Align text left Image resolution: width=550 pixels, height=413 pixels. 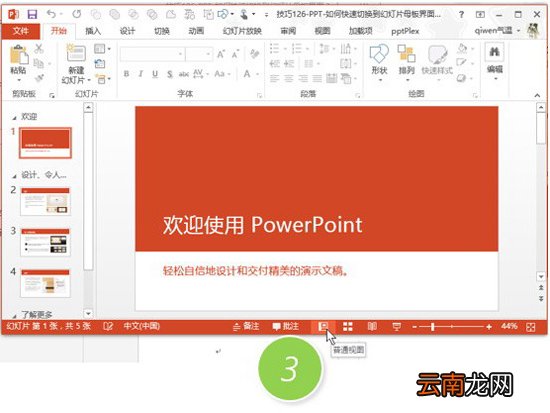point(274,79)
